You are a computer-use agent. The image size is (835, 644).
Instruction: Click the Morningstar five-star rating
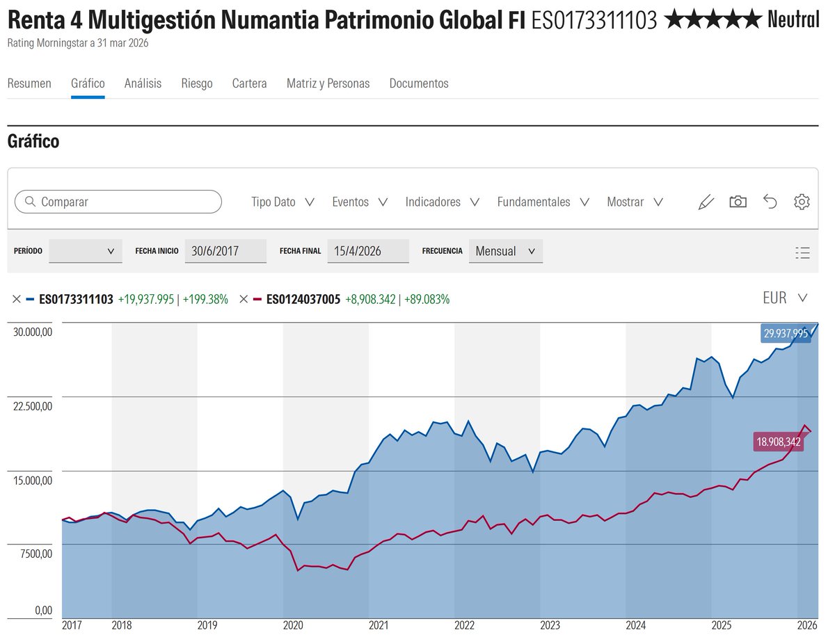point(713,20)
